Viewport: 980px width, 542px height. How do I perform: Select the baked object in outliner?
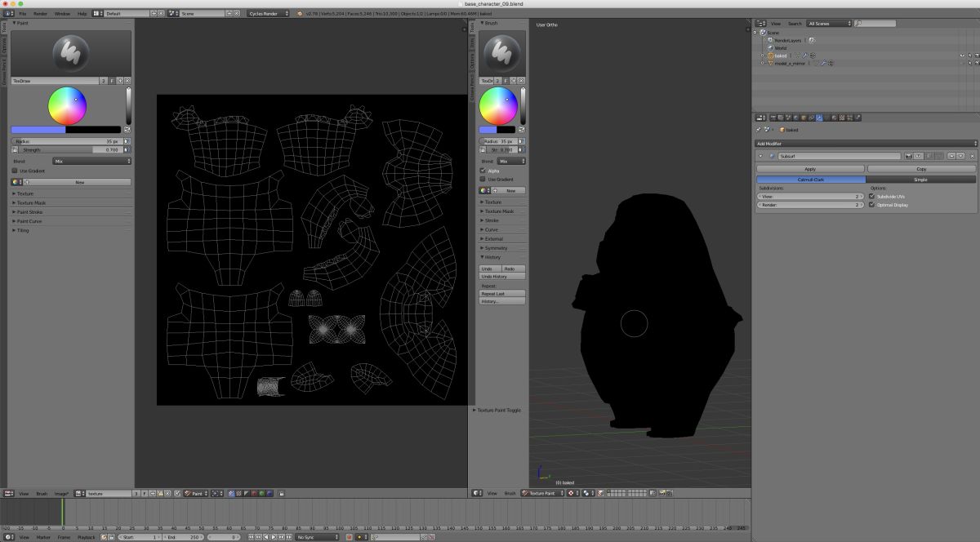click(x=781, y=56)
